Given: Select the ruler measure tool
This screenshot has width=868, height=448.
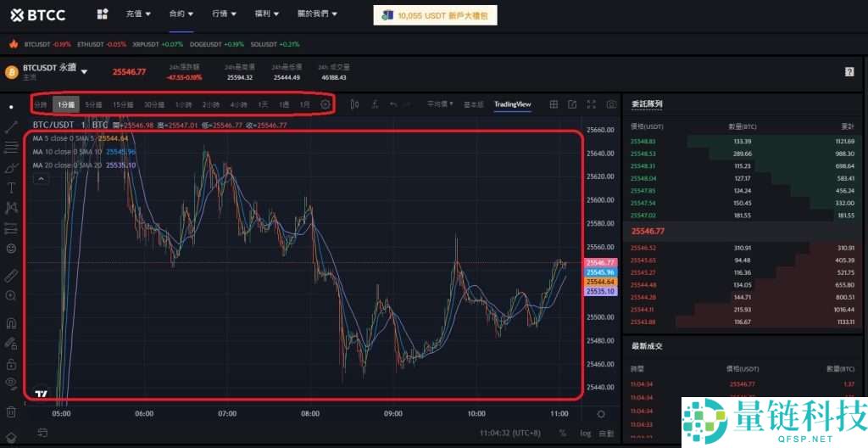Looking at the screenshot, I should [11, 275].
